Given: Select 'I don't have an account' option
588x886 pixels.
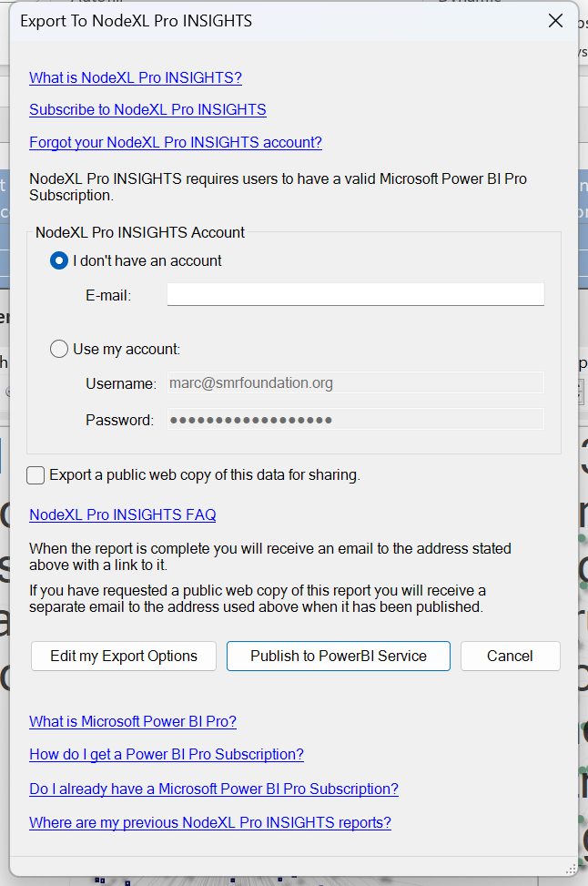Looking at the screenshot, I should [59, 260].
